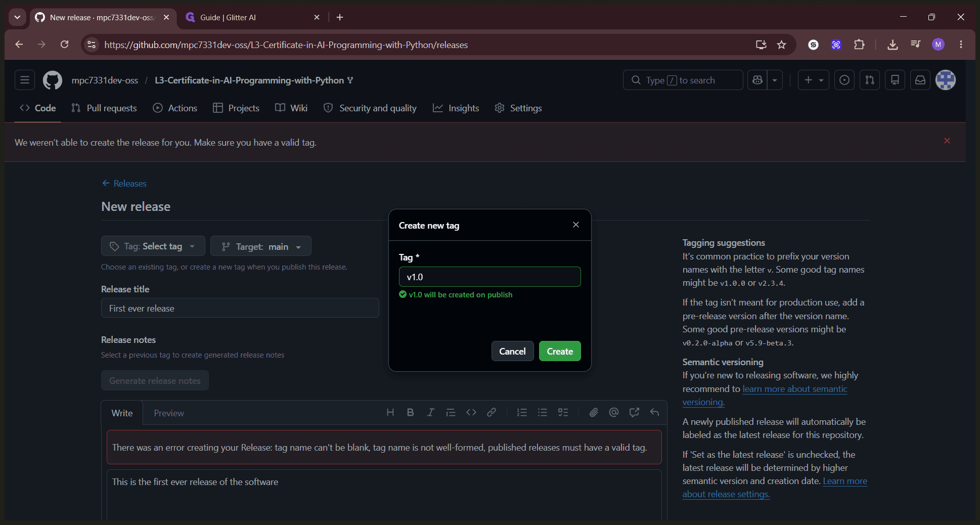The image size is (980, 525).
Task: Apply italic formatting in notes editor
Action: pos(431,413)
